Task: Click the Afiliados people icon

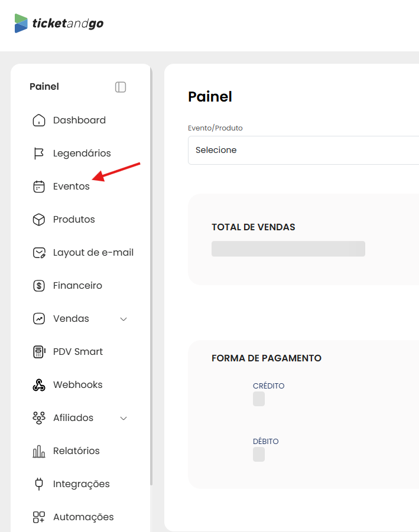Action: 38,418
